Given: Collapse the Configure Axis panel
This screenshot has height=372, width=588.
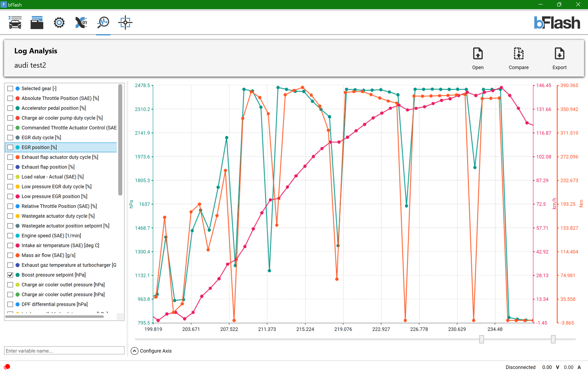Looking at the screenshot, I should click(134, 351).
